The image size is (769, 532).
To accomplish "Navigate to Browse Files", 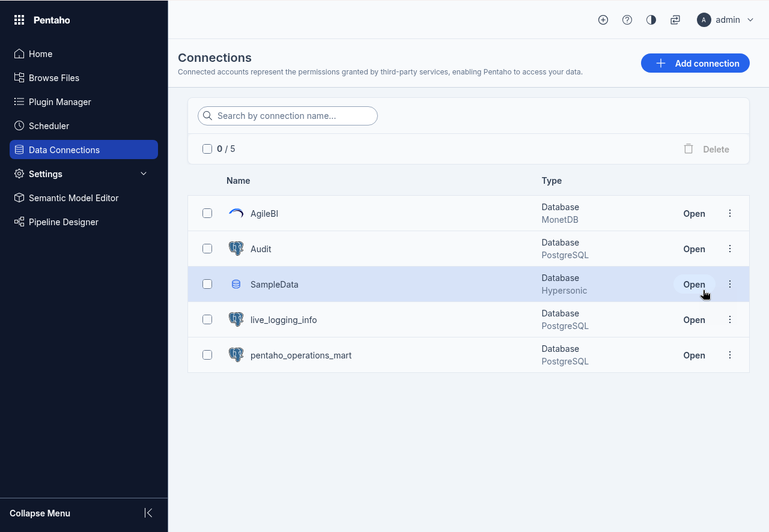I will tap(53, 77).
